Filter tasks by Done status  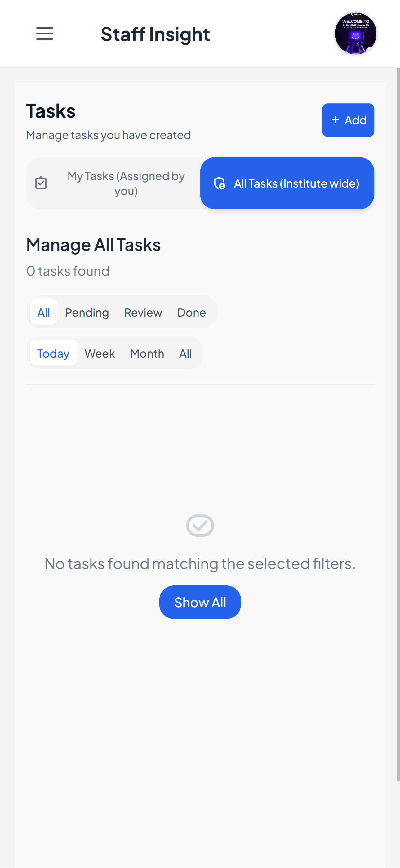(192, 312)
